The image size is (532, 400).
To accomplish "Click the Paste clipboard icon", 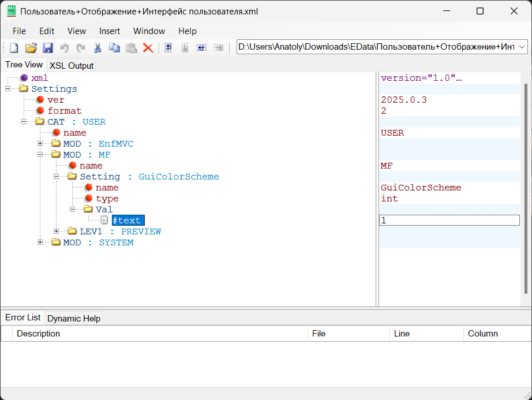I will (x=132, y=48).
